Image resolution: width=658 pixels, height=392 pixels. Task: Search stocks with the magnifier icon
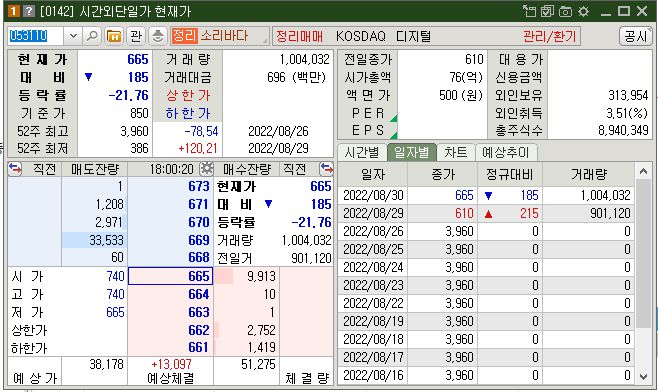[x=91, y=36]
